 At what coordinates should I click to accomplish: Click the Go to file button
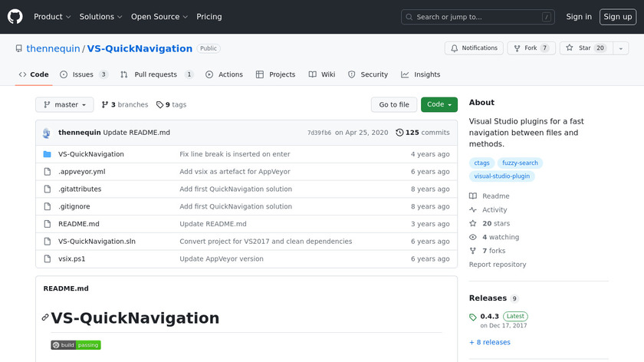click(x=394, y=105)
